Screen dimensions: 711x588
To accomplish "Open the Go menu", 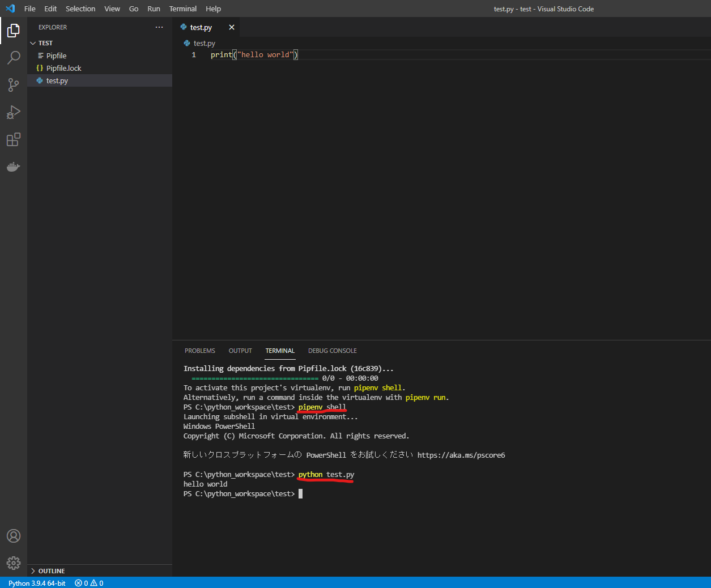I will [134, 8].
